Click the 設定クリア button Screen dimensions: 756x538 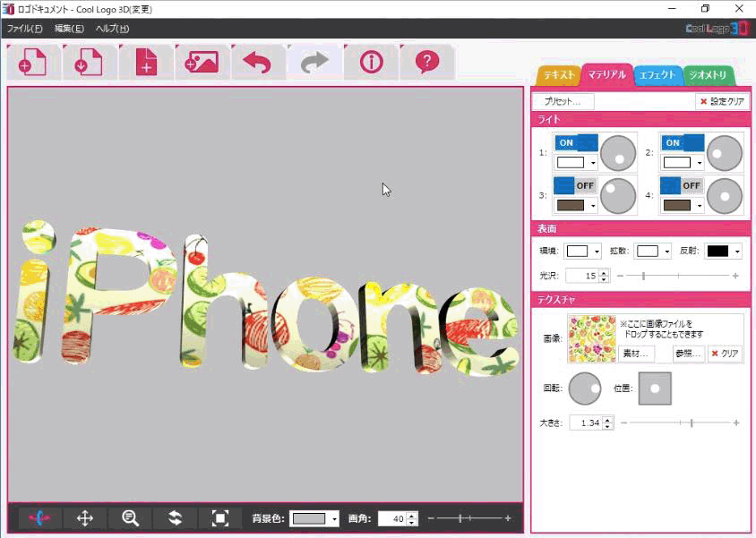722,101
